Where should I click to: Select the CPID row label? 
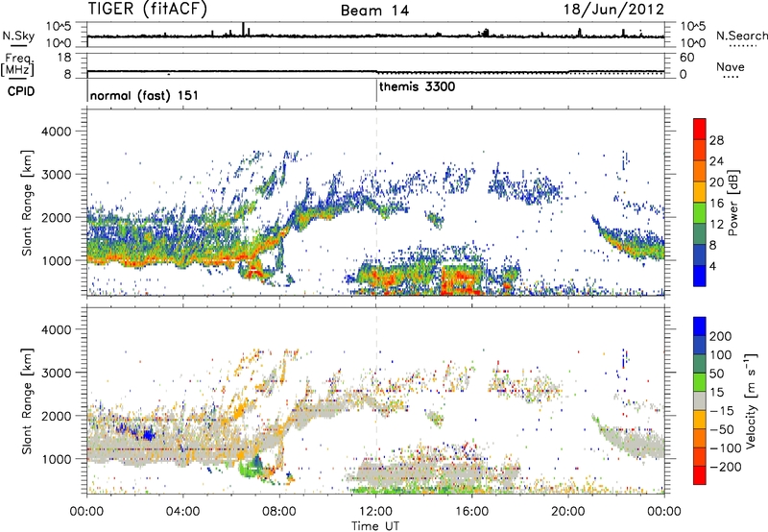21,91
